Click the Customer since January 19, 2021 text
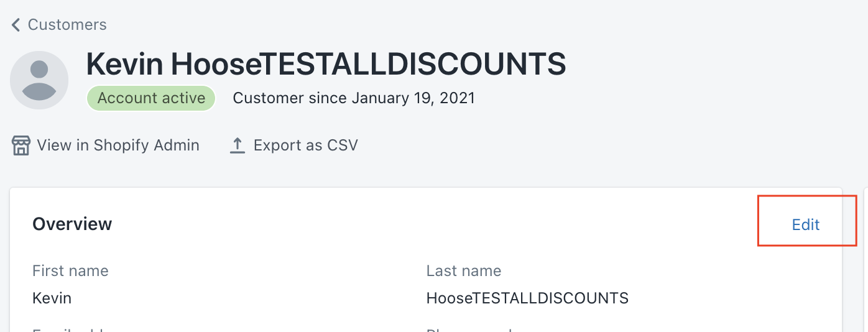868x332 pixels. pos(354,98)
